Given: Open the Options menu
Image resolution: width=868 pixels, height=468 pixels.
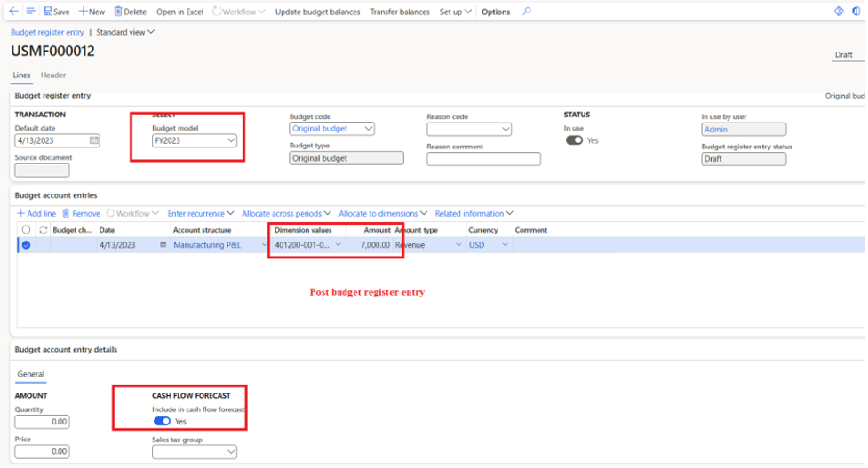Looking at the screenshot, I should point(496,12).
